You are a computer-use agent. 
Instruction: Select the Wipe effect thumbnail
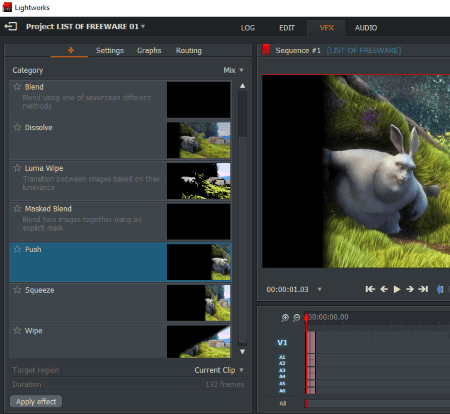coord(198,342)
